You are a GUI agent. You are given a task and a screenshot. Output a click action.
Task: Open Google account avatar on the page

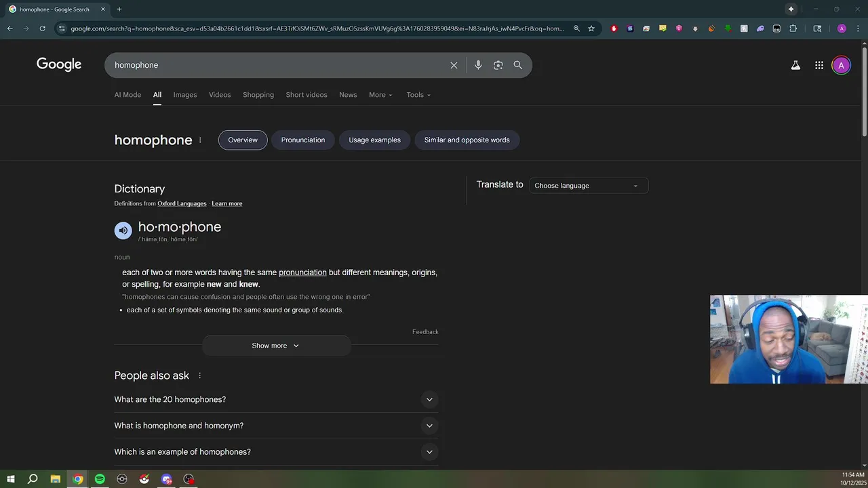point(841,65)
